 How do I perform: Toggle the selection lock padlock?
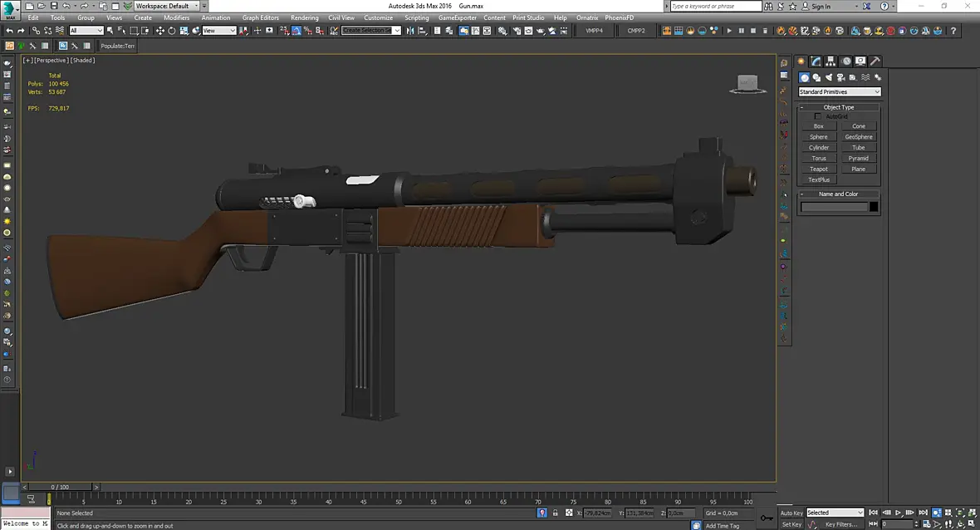click(555, 513)
